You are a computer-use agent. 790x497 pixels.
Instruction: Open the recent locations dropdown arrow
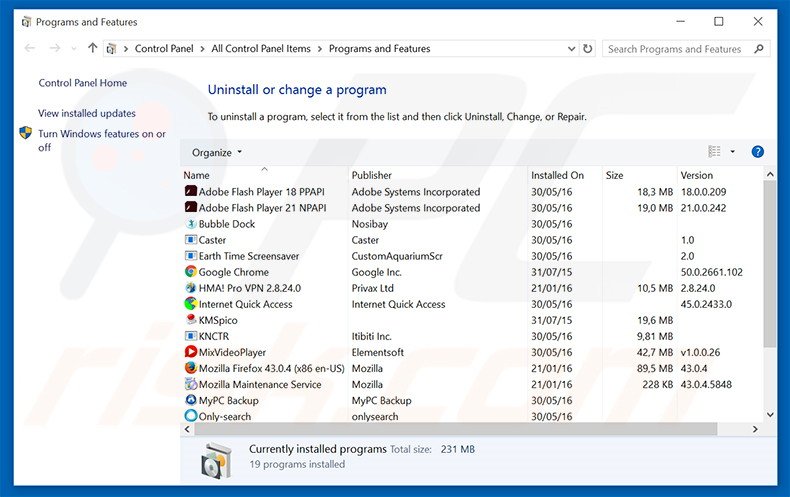pyautogui.click(x=74, y=49)
